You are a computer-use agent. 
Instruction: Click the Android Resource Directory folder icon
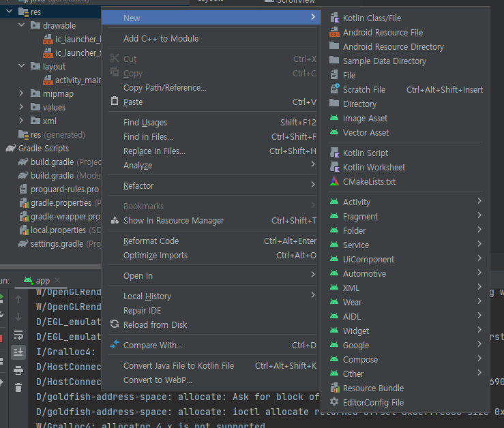click(x=334, y=46)
